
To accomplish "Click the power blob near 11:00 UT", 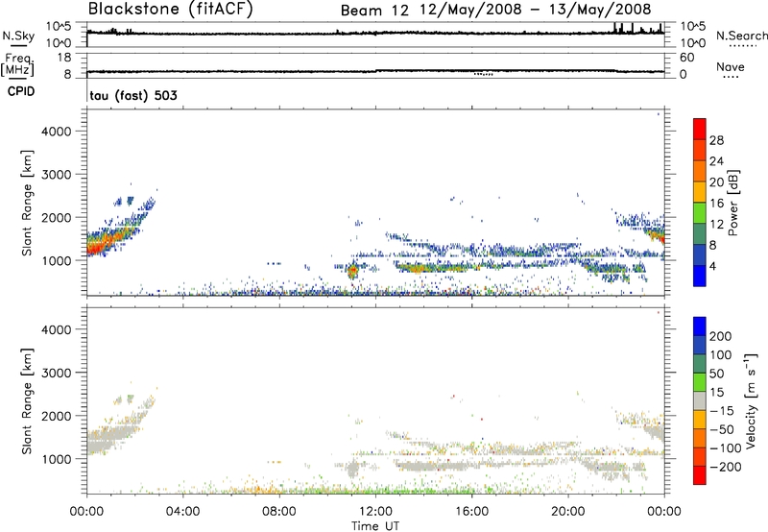I will click(x=352, y=271).
